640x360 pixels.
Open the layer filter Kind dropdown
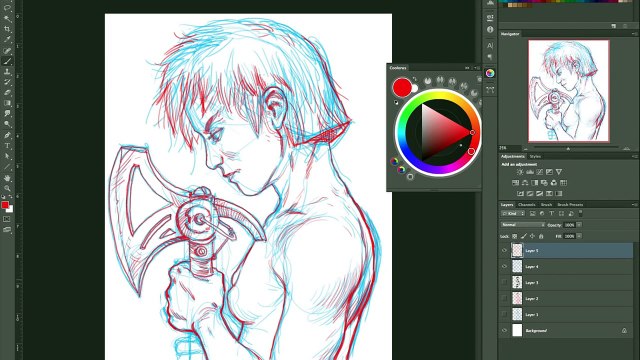click(513, 213)
